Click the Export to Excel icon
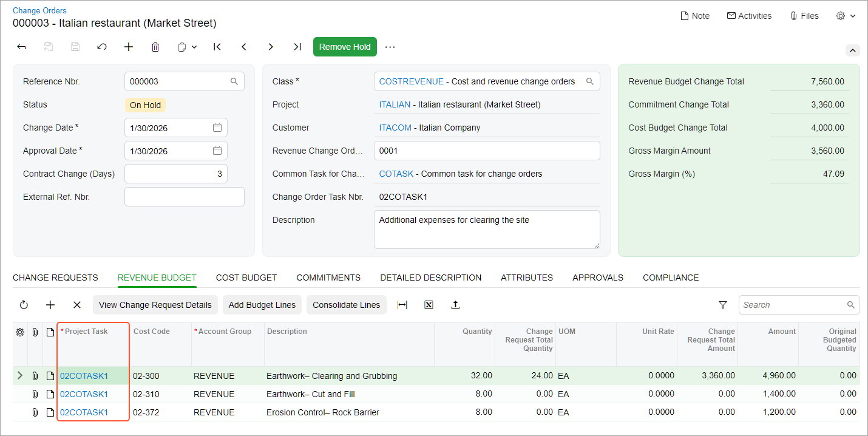The height and width of the screenshot is (436, 868). [429, 305]
